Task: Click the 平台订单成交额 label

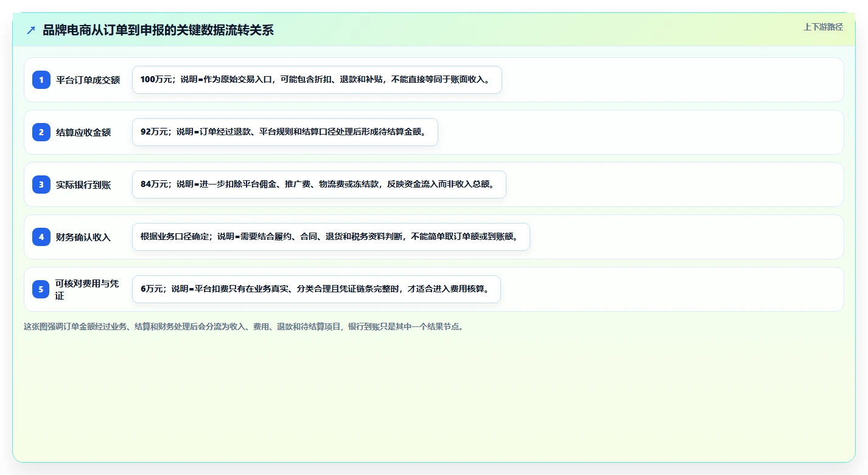Action: (x=88, y=80)
